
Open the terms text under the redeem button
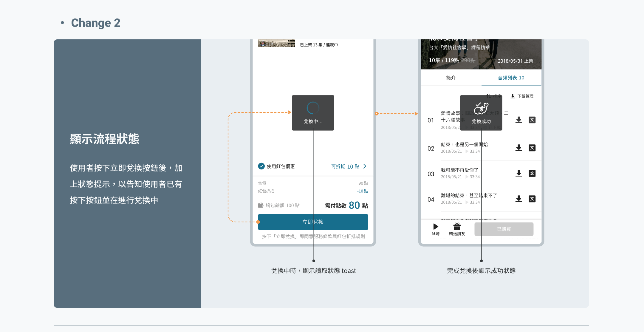[x=313, y=236]
